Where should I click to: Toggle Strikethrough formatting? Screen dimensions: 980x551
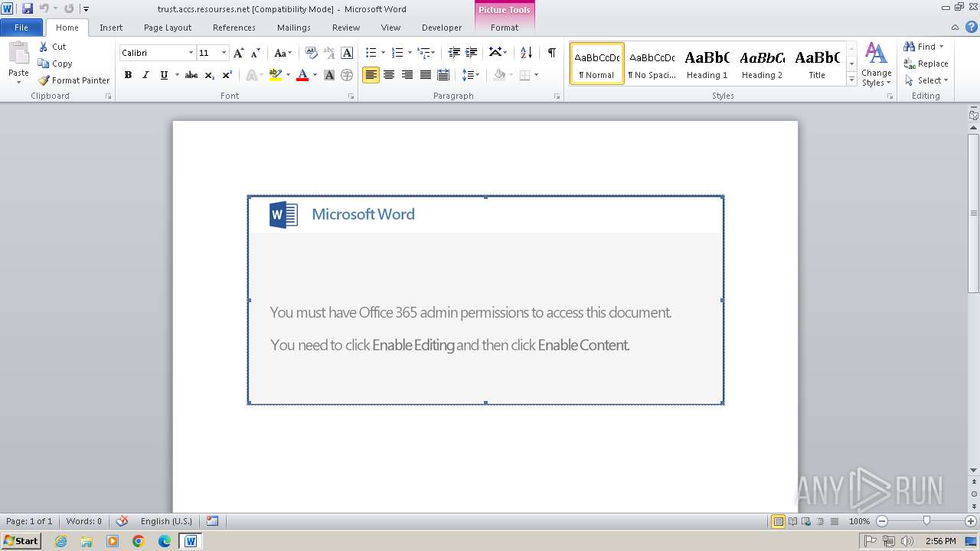pyautogui.click(x=191, y=75)
